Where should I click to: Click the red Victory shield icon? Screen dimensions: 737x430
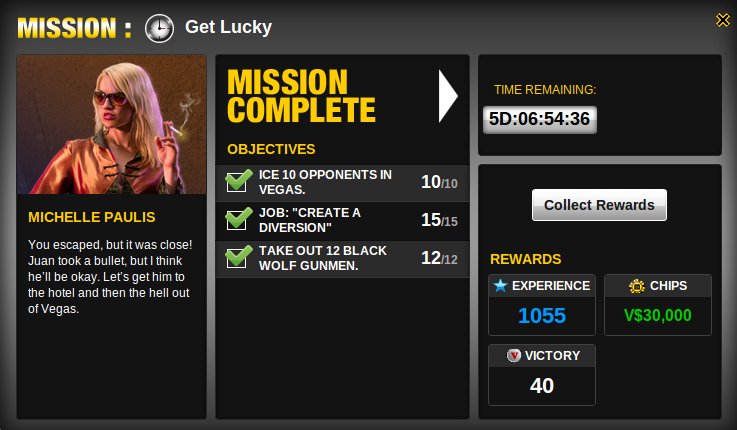click(x=514, y=355)
